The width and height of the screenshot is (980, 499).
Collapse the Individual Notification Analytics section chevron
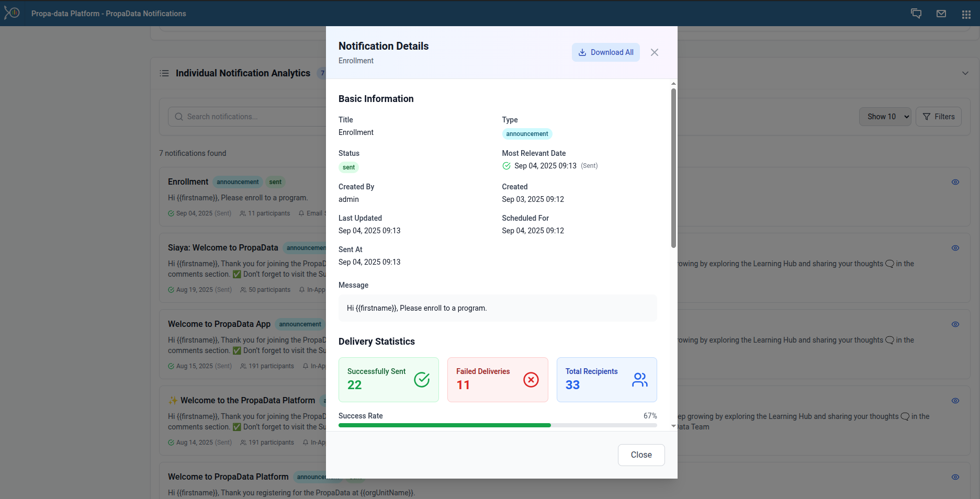click(965, 73)
